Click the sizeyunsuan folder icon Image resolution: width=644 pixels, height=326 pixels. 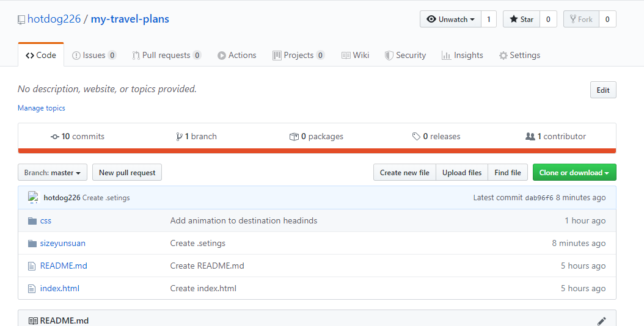click(32, 244)
